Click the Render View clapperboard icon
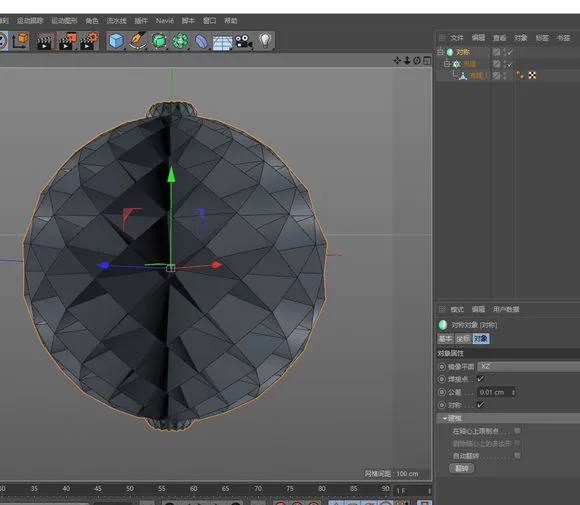 [x=46, y=41]
